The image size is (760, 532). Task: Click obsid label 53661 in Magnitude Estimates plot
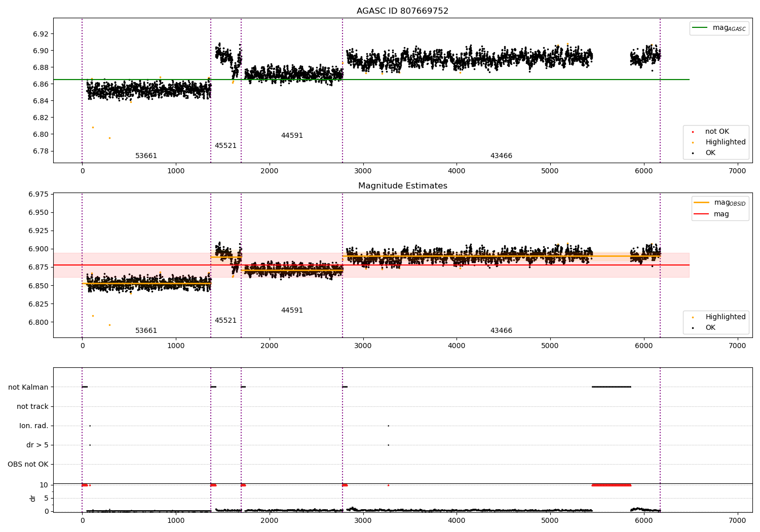point(146,331)
